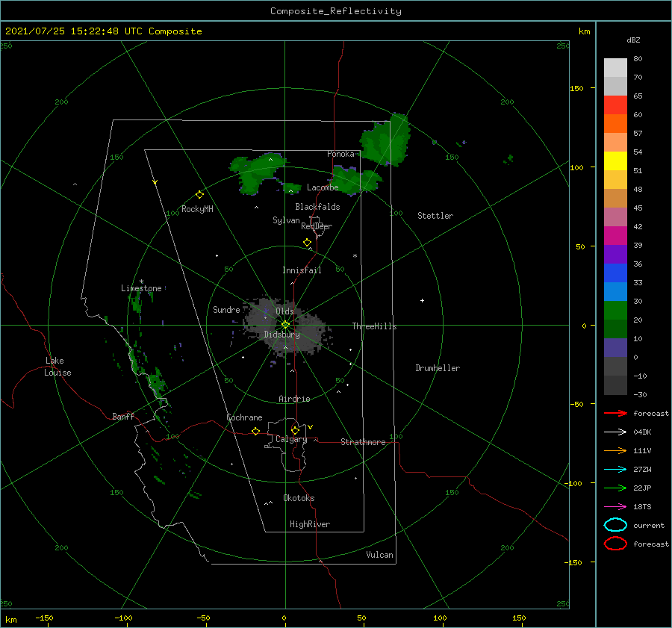Click the Okotoks label

point(299,498)
